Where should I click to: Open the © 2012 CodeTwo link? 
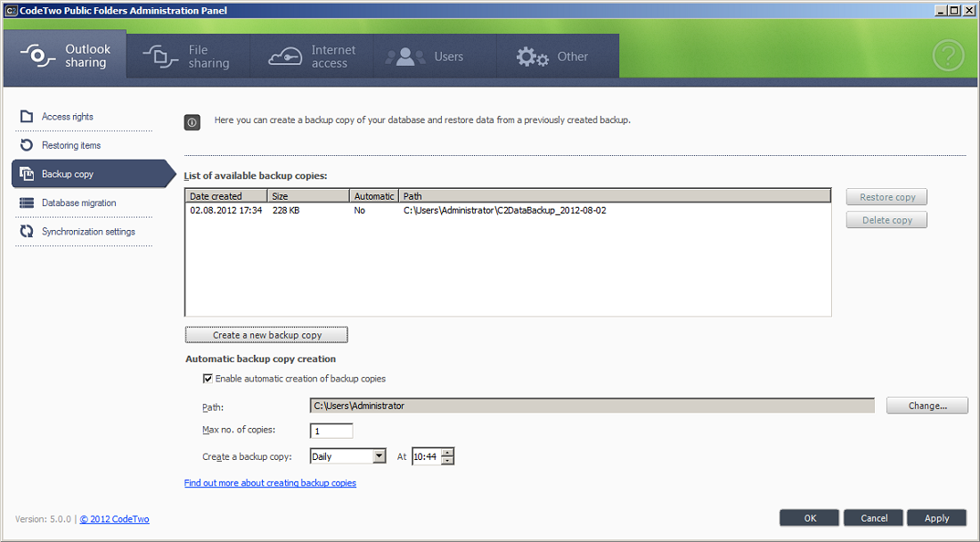[114, 519]
